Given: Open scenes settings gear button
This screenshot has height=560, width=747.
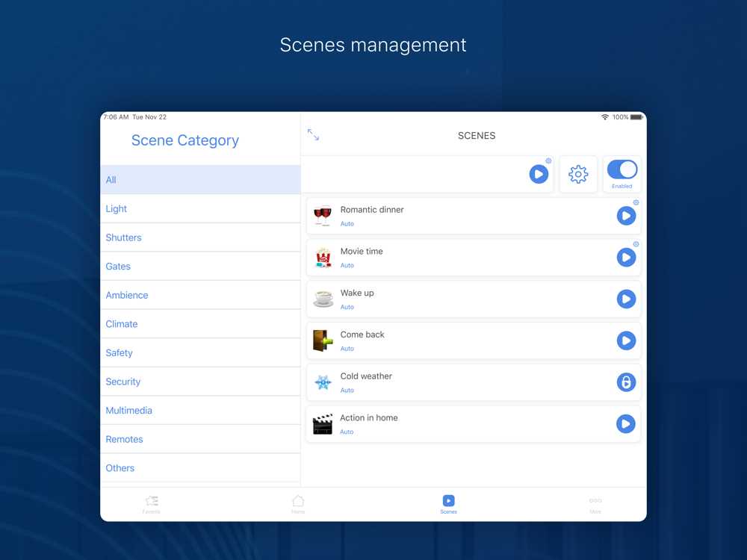Looking at the screenshot, I should tap(578, 174).
